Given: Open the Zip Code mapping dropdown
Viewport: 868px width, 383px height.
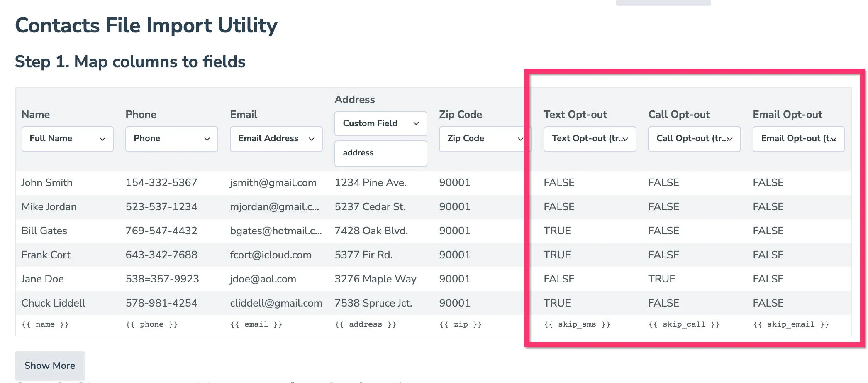Looking at the screenshot, I should (x=485, y=139).
